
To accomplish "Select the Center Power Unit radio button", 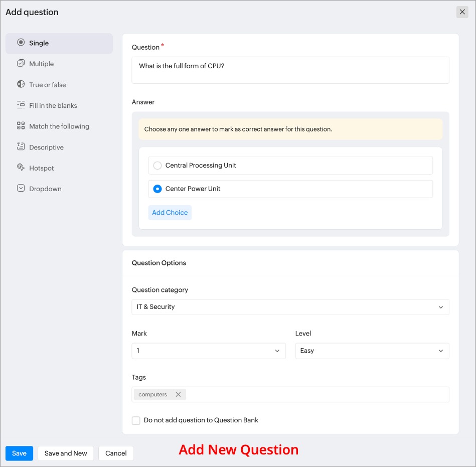I will 157,189.
